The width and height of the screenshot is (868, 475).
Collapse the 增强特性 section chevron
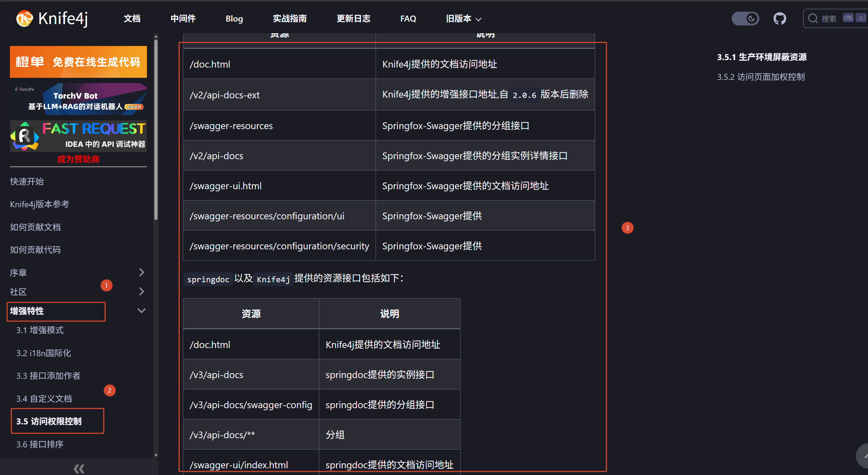point(141,311)
